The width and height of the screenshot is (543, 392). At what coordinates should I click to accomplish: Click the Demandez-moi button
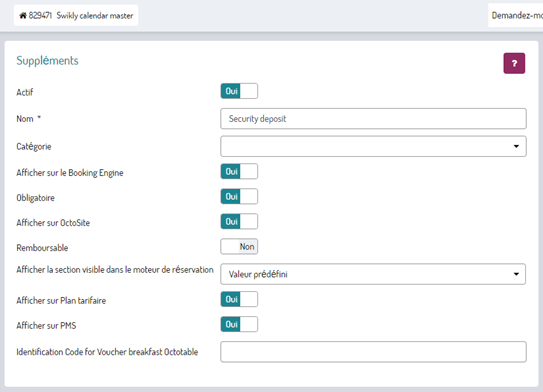pos(516,16)
